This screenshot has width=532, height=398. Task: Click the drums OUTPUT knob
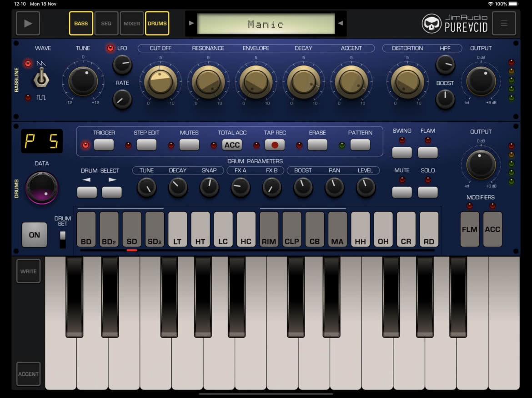481,165
